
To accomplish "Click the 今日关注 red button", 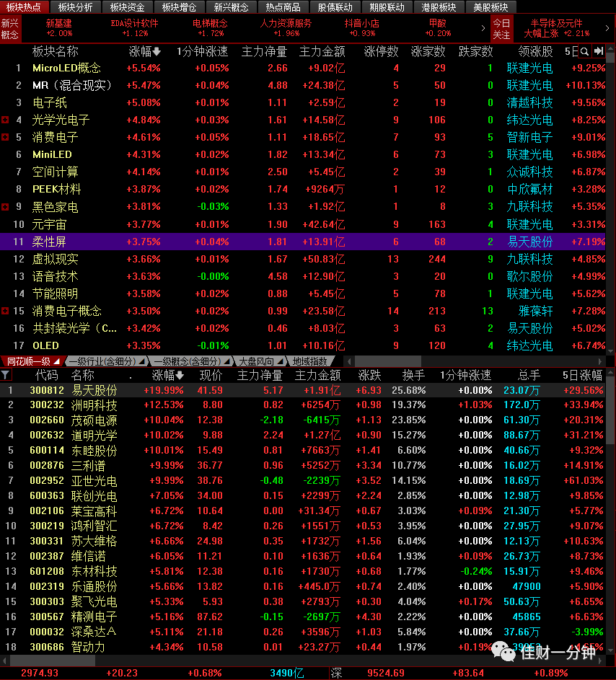I will click(501, 29).
